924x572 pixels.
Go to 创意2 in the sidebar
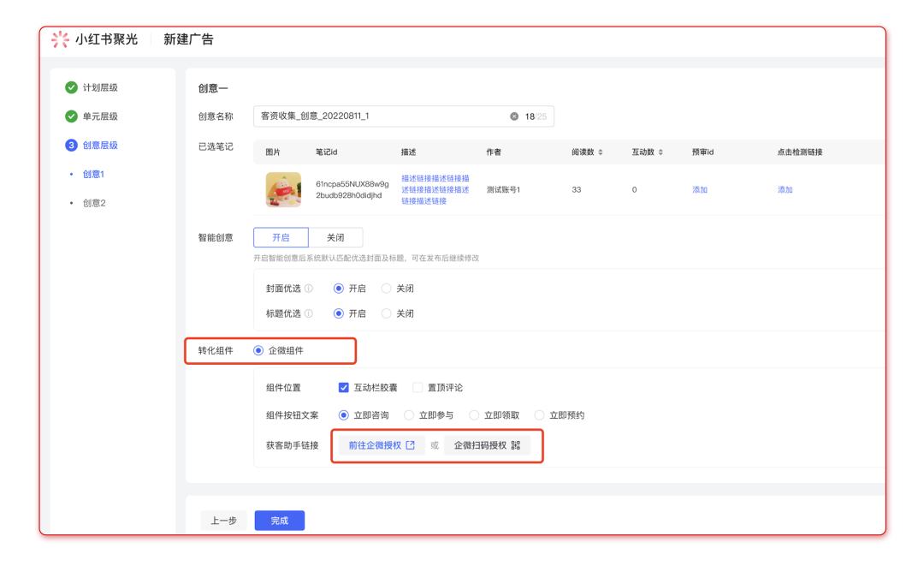(x=93, y=203)
